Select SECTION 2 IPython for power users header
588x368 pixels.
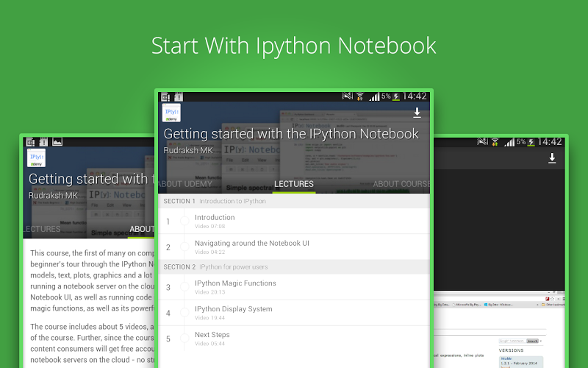(x=294, y=267)
